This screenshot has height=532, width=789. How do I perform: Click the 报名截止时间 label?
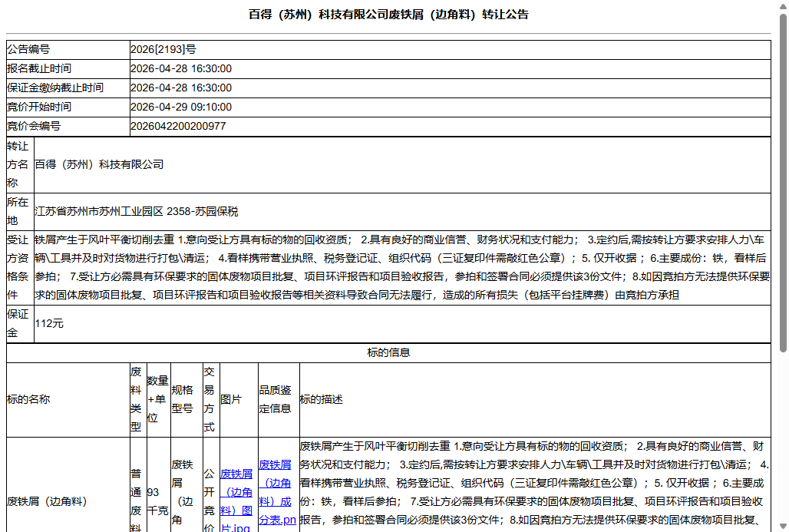tap(39, 68)
